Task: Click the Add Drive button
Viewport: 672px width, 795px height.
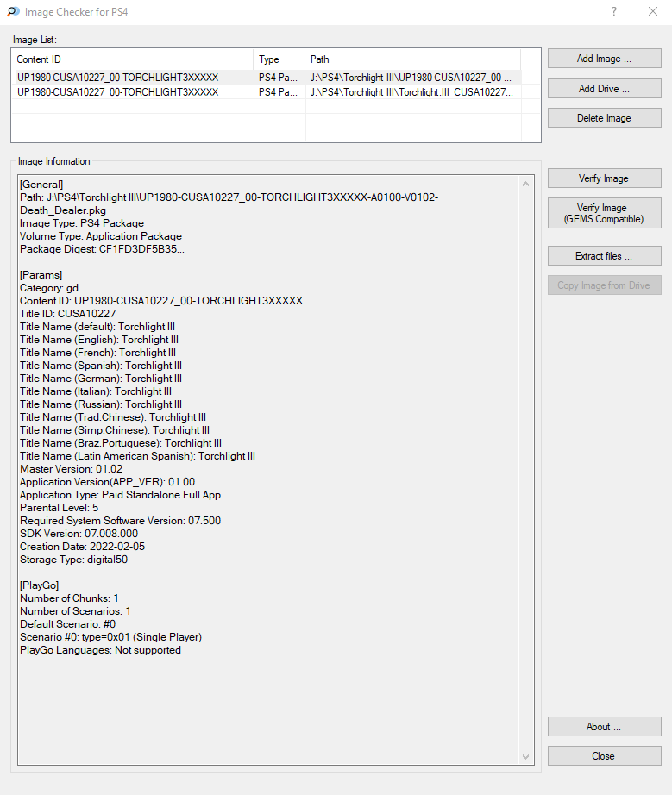Action: (x=604, y=88)
